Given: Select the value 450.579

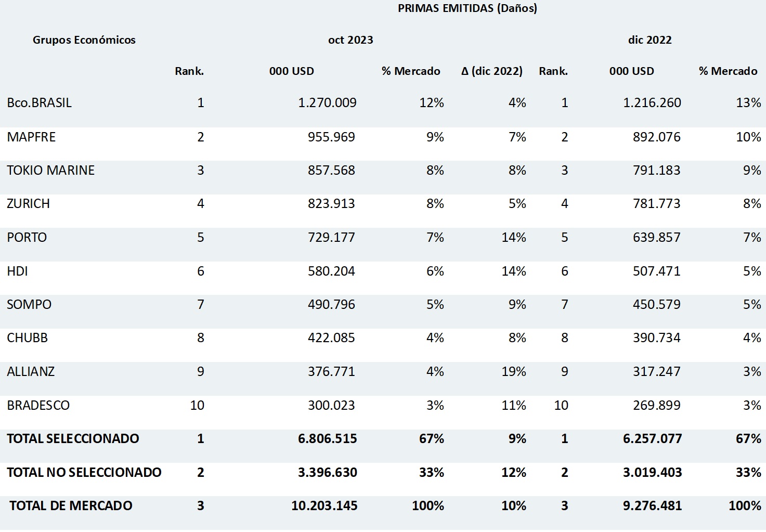Looking at the screenshot, I should 657,305.
